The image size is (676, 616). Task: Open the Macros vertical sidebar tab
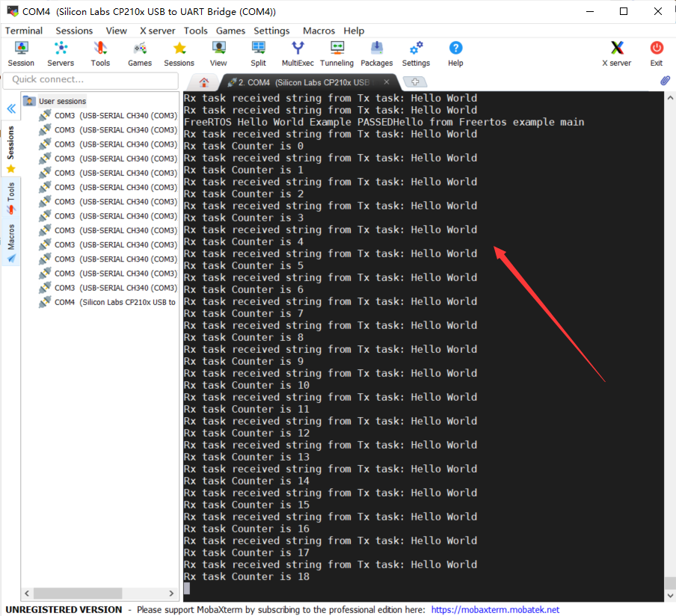pos(10,244)
